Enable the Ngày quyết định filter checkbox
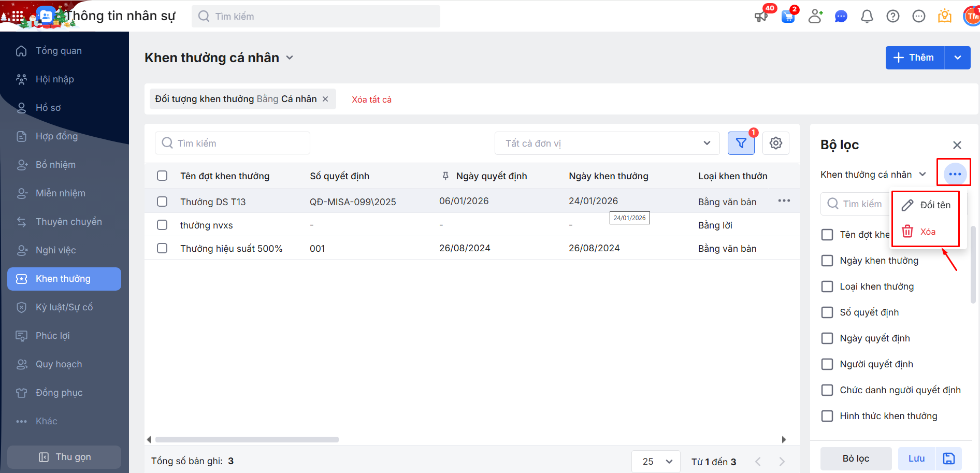Viewport: 980px width, 473px height. point(827,338)
